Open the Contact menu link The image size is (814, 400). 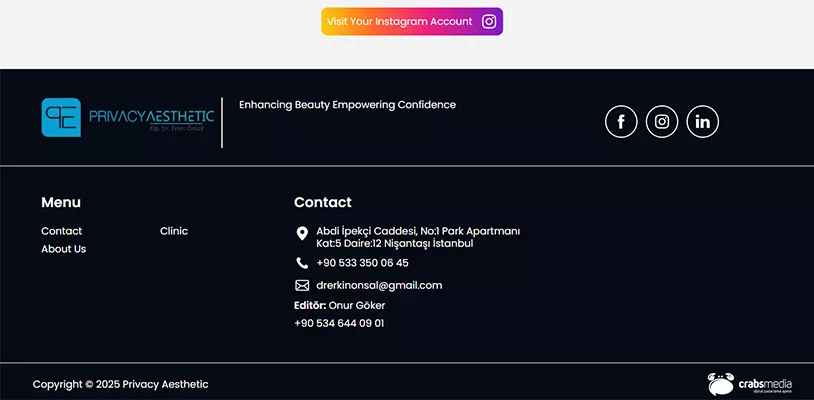(x=62, y=231)
